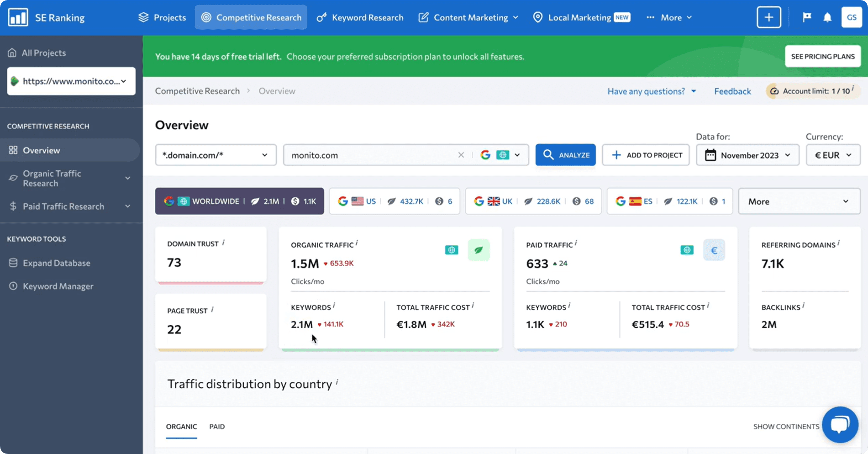868x454 pixels.
Task: Open the More menu in top navigation
Action: pos(670,17)
